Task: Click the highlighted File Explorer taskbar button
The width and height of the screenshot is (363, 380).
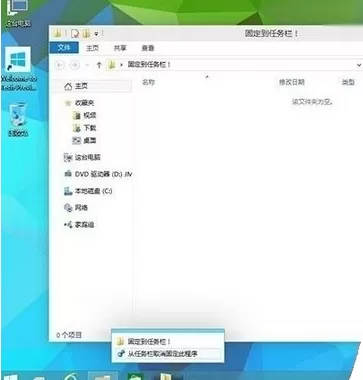Action: coord(103,376)
